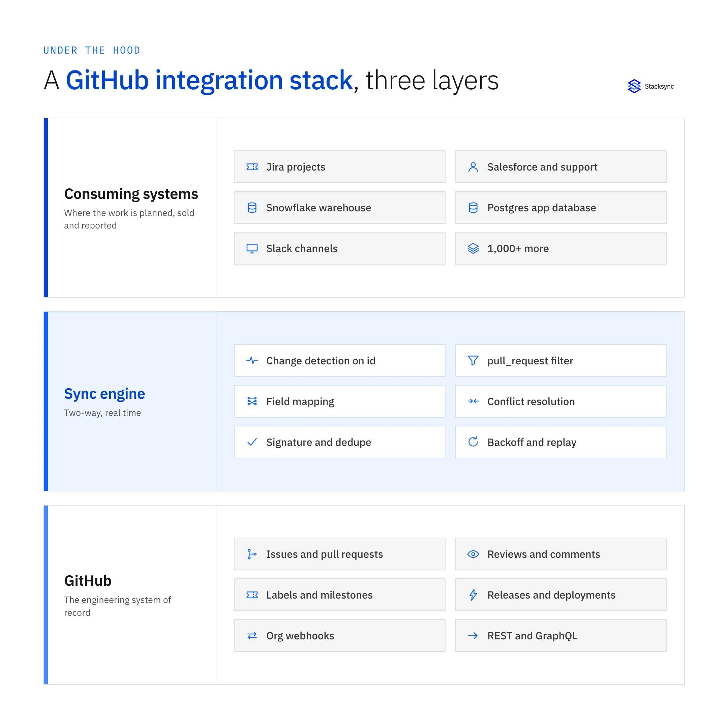Select the Backoff and replay text
The image size is (728, 728).
coord(532,442)
